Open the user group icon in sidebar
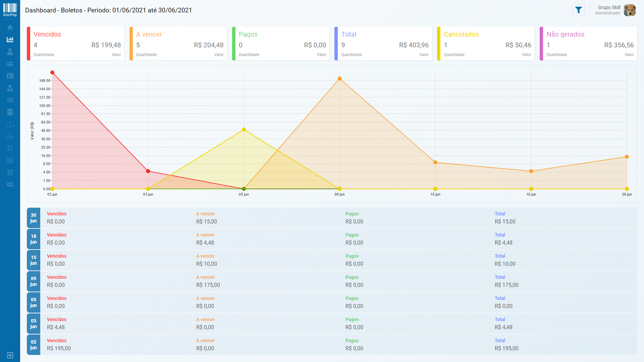644x362 pixels. (x=10, y=64)
